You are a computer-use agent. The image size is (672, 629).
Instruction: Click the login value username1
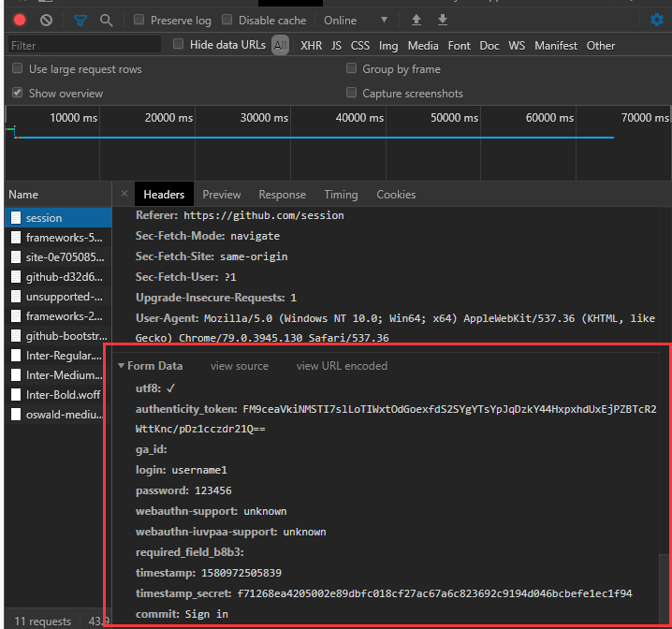pyautogui.click(x=199, y=470)
